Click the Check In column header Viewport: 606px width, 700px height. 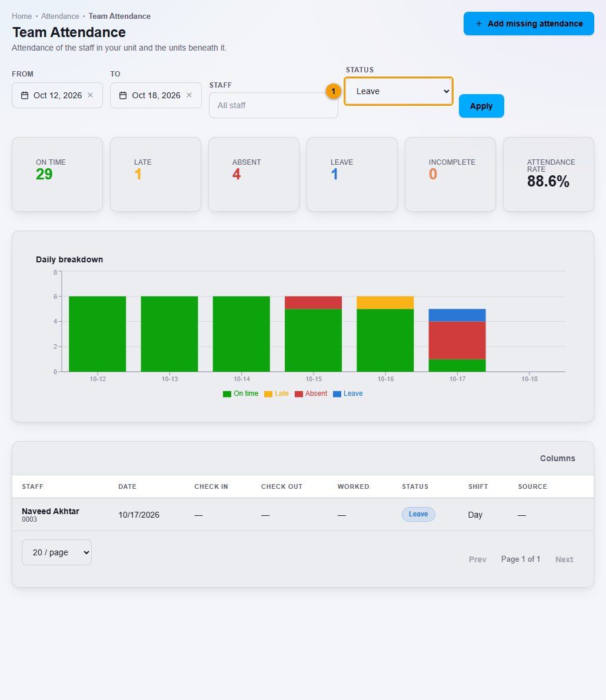coord(211,486)
